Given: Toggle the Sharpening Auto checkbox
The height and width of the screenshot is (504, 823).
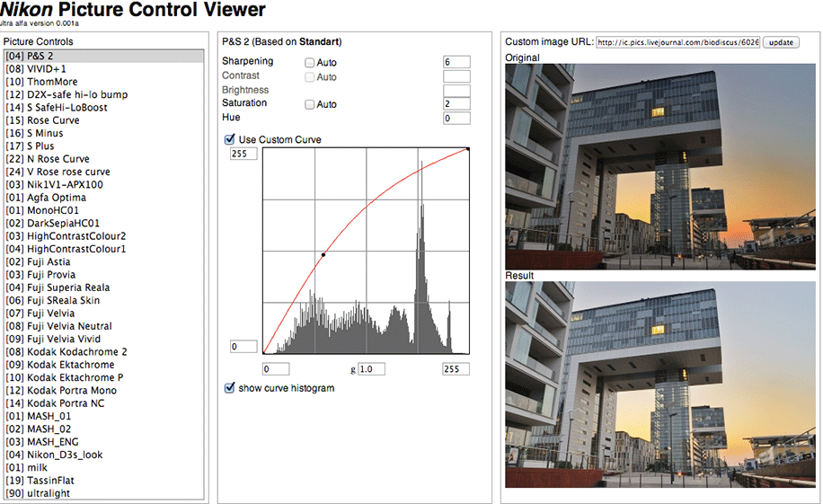Looking at the screenshot, I should pyautogui.click(x=310, y=63).
